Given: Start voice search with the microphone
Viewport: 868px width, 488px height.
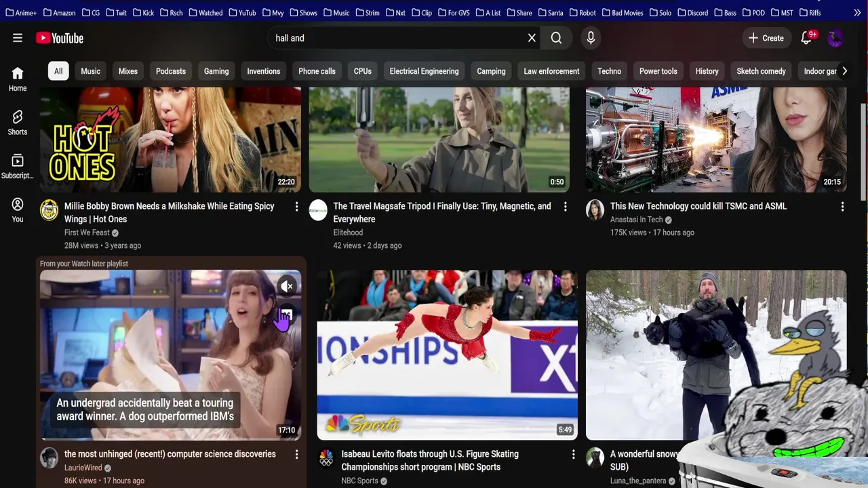Looking at the screenshot, I should [591, 38].
